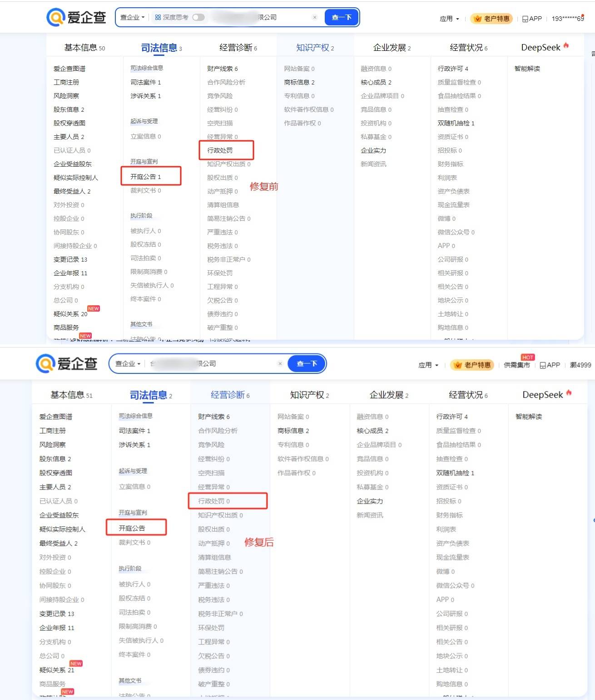This screenshot has width=595, height=700.
Task: Click the 老户特惠 crown badge in bottom screenshot
Action: [472, 365]
